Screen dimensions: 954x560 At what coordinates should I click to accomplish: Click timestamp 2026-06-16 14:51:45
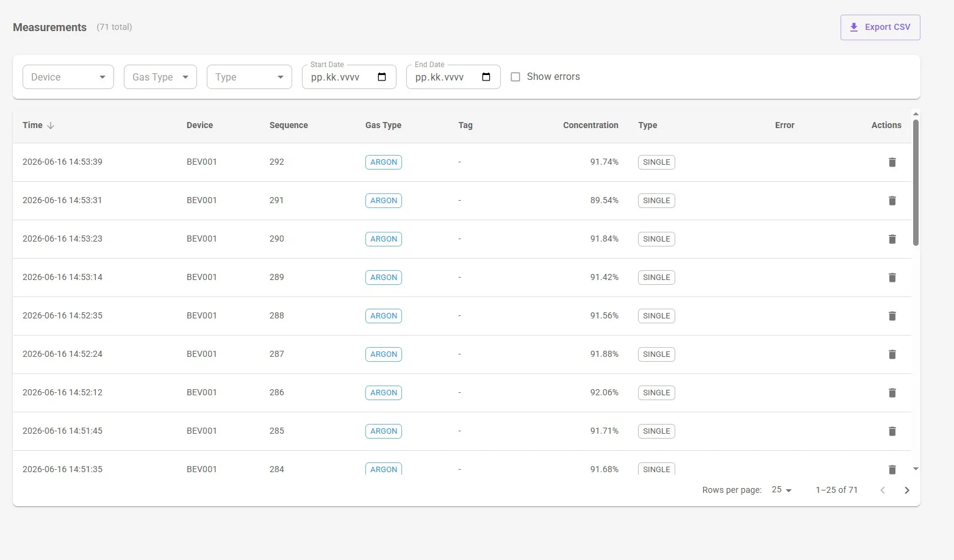tap(62, 431)
